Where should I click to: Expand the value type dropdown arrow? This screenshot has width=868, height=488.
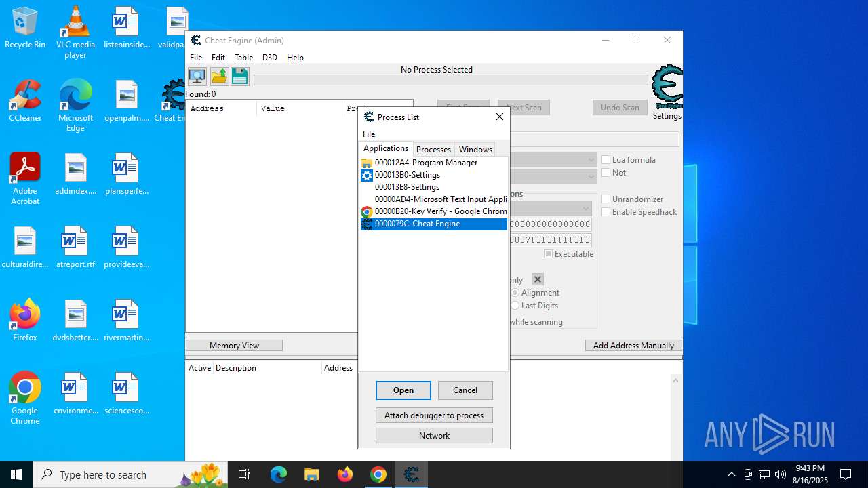591,176
